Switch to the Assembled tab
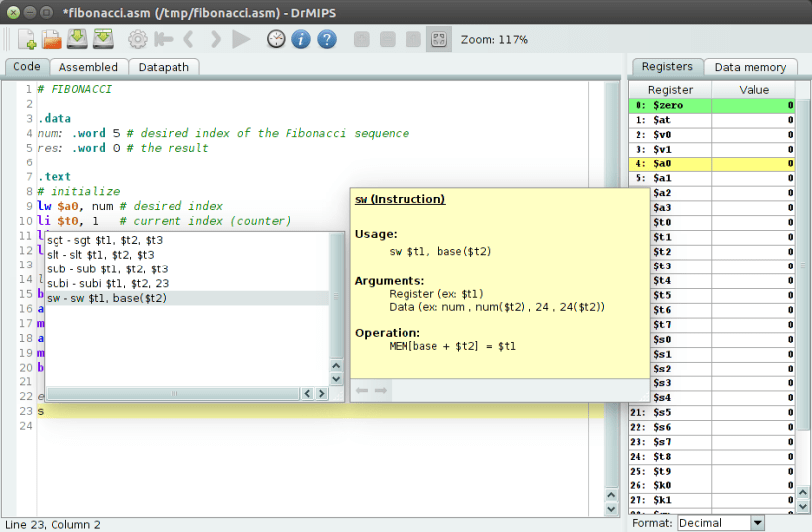Image resolution: width=812 pixels, height=532 pixels. (x=88, y=67)
